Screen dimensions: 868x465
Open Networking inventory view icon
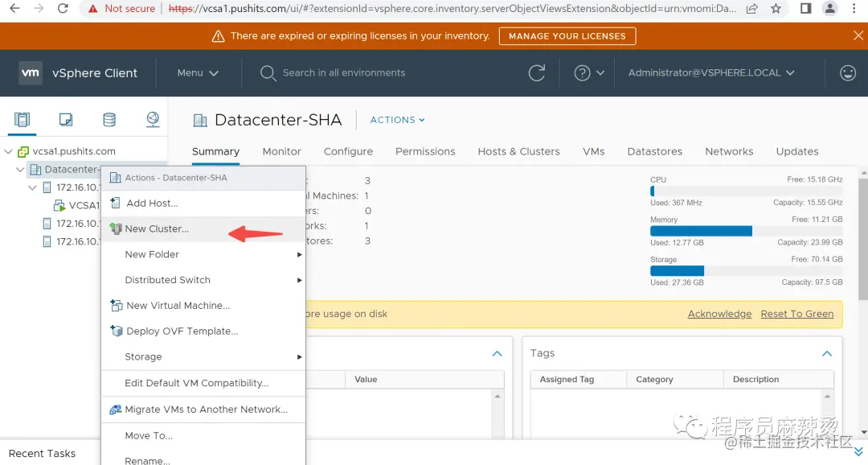153,120
